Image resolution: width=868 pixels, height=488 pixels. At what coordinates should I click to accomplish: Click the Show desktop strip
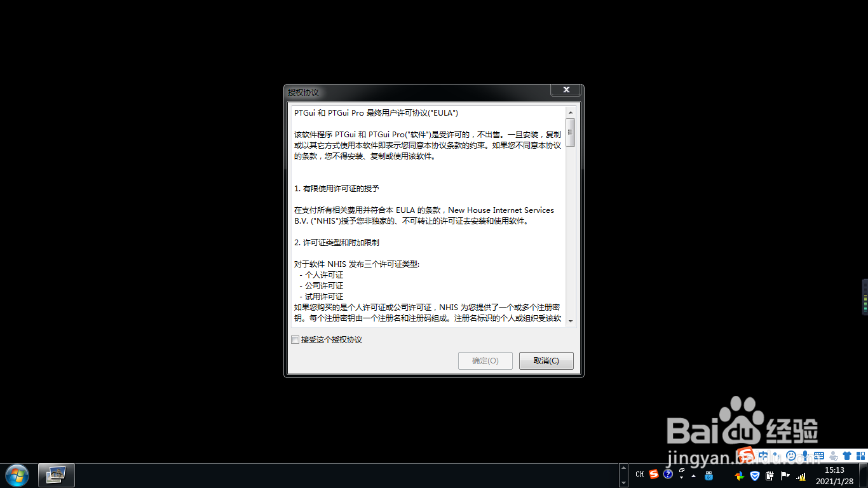click(863, 475)
